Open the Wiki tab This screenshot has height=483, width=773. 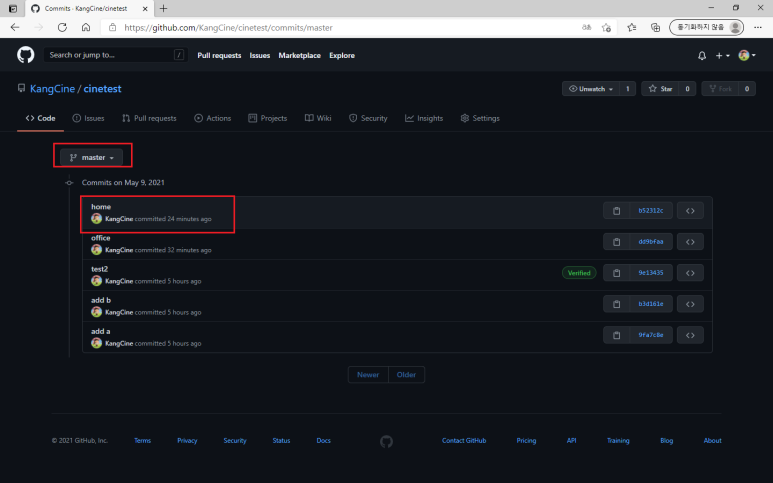click(x=318, y=118)
